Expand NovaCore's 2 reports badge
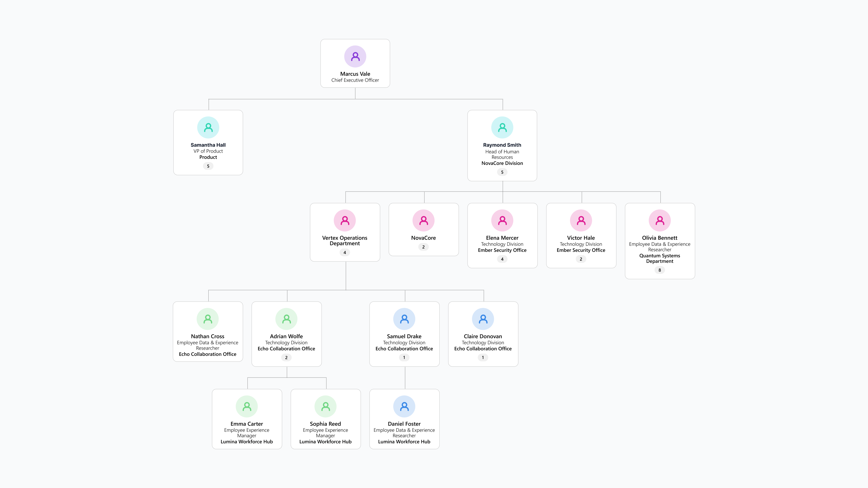868x488 pixels. [424, 247]
